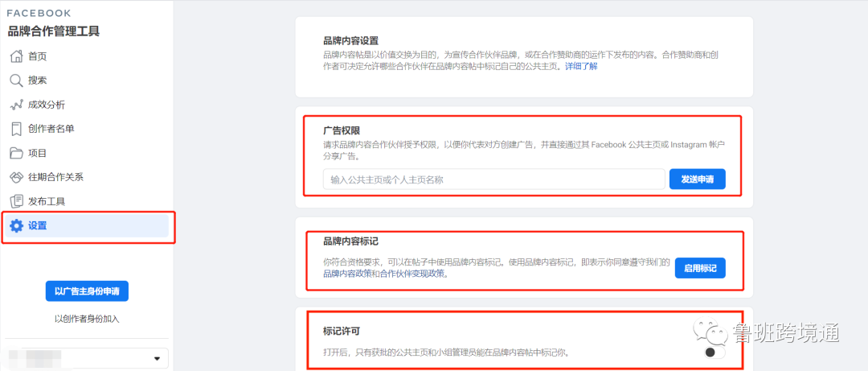
Task: Click the 品牌内容设置 heading
Action: 351,40
